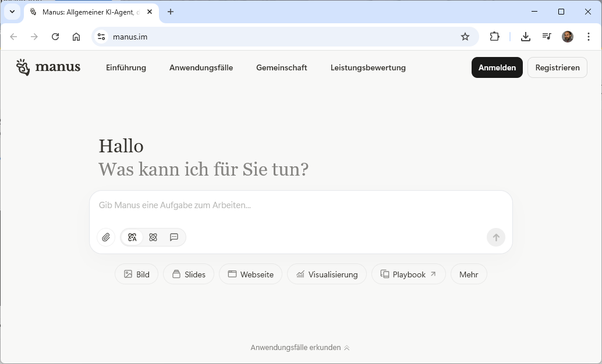Go to browser home page icon
The width and height of the screenshot is (602, 364).
[x=76, y=37]
